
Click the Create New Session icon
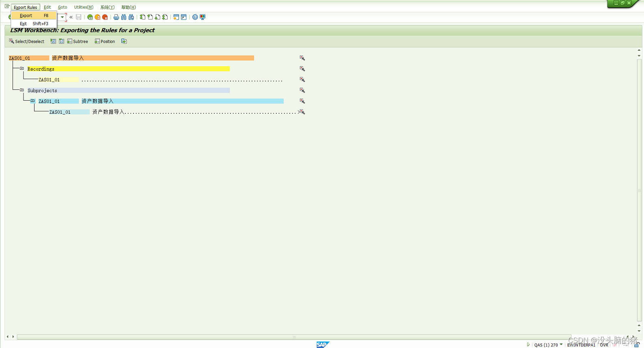tap(176, 17)
